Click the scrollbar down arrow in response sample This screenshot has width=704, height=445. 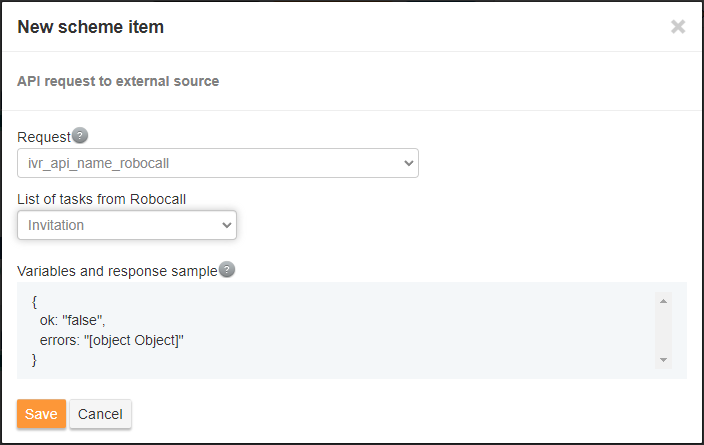point(662,359)
